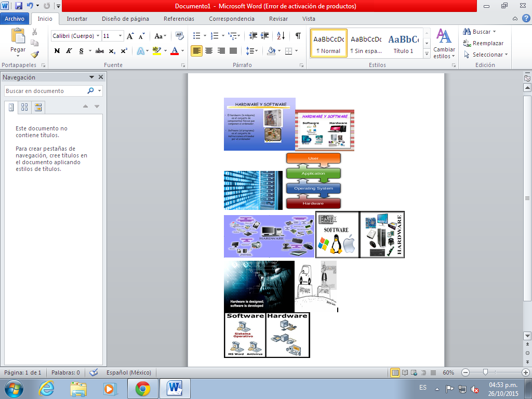This screenshot has width=532, height=399.
Task: Switch to the browse headings tab in Navegación
Action: pos(10,107)
